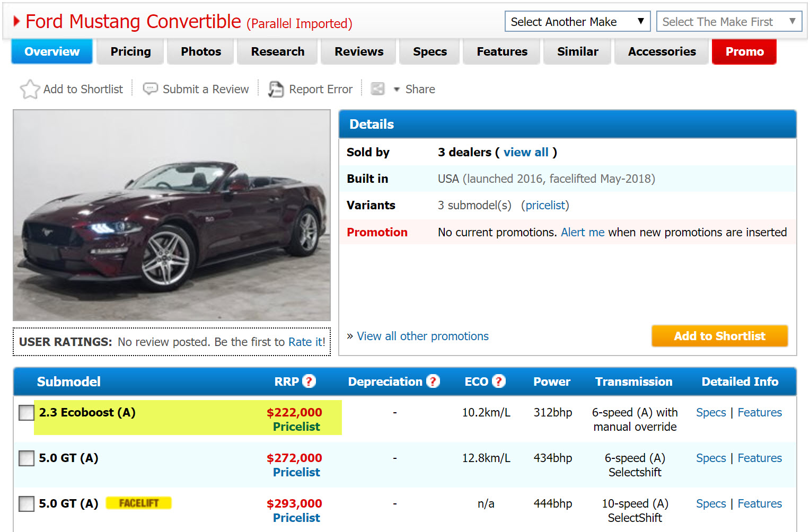Click the Mustang convertible photo
This screenshot has width=810, height=532.
(x=172, y=215)
